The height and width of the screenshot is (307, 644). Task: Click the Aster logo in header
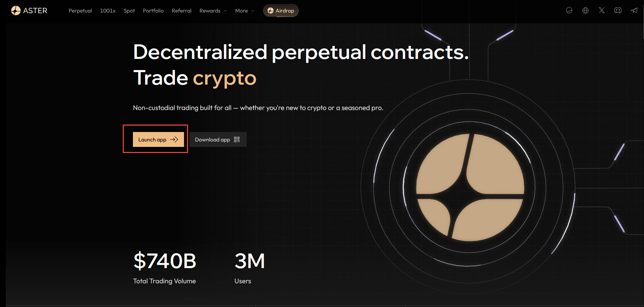pos(29,10)
